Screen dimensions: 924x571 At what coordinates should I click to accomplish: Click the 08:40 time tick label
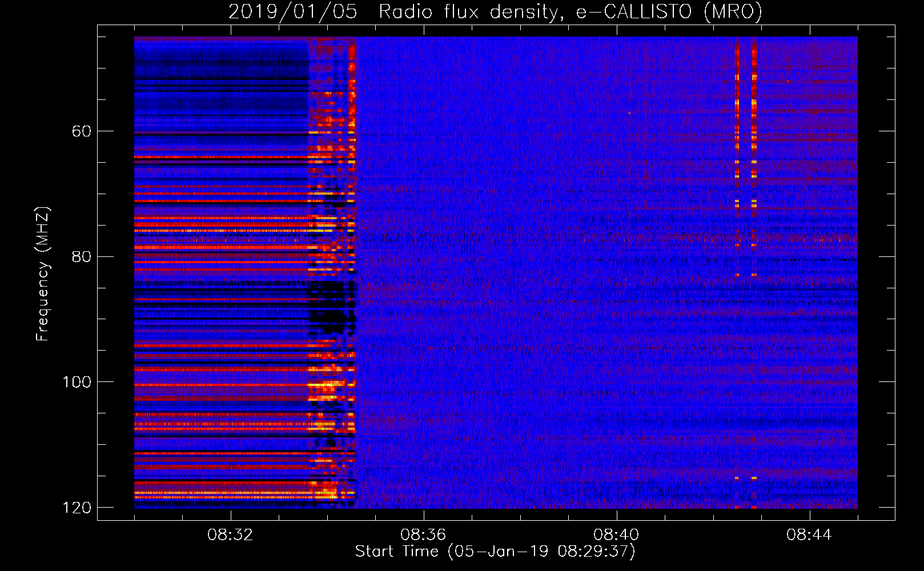[x=616, y=535]
